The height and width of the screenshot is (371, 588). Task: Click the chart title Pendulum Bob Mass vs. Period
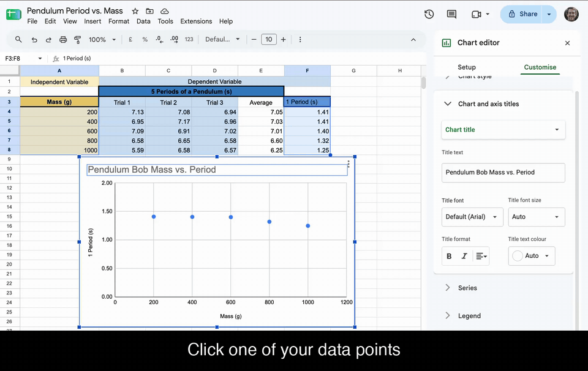tap(152, 170)
